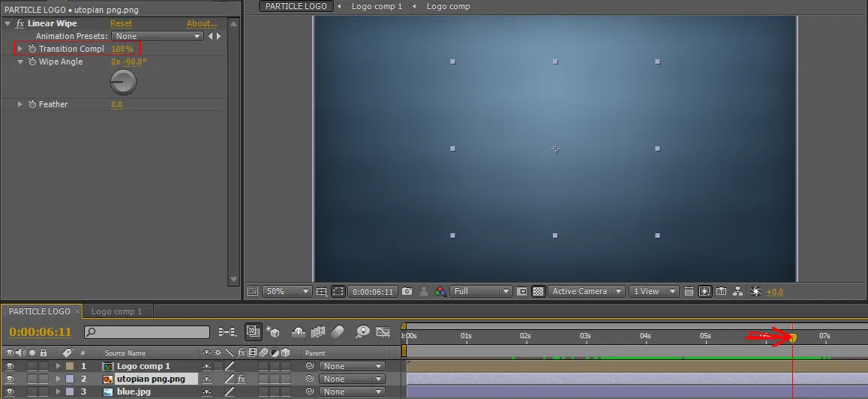
Task: Click the timeline current timecode 0:00:06:11
Action: click(41, 332)
